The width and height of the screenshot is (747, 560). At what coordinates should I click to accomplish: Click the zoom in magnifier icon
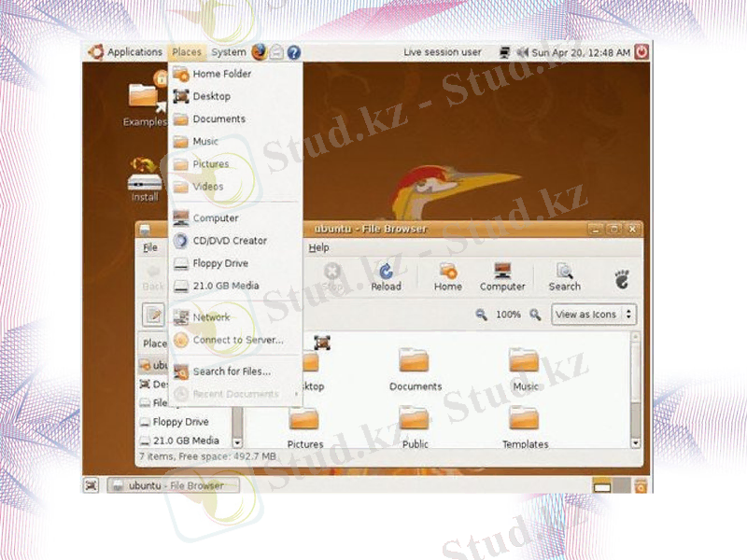coord(536,315)
